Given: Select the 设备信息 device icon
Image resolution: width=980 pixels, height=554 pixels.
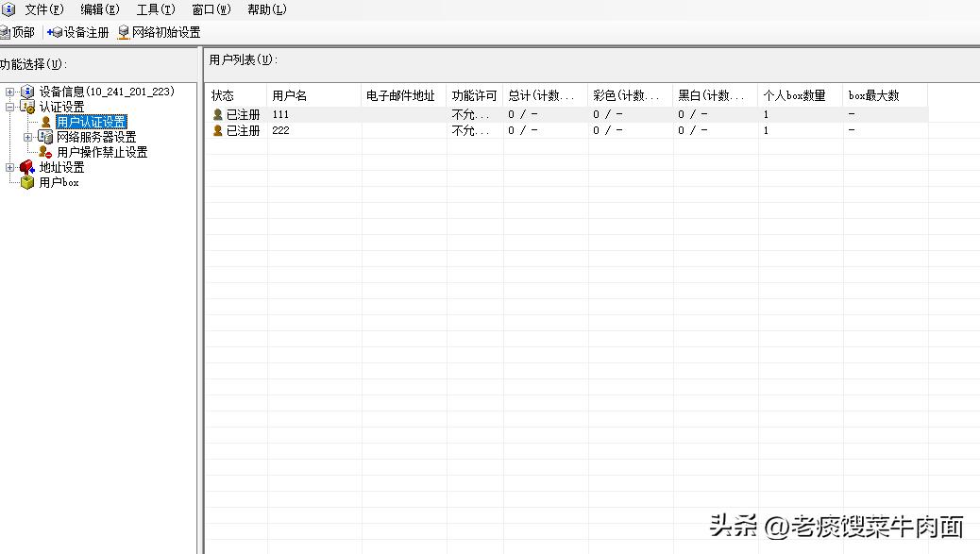Looking at the screenshot, I should click(x=26, y=92).
